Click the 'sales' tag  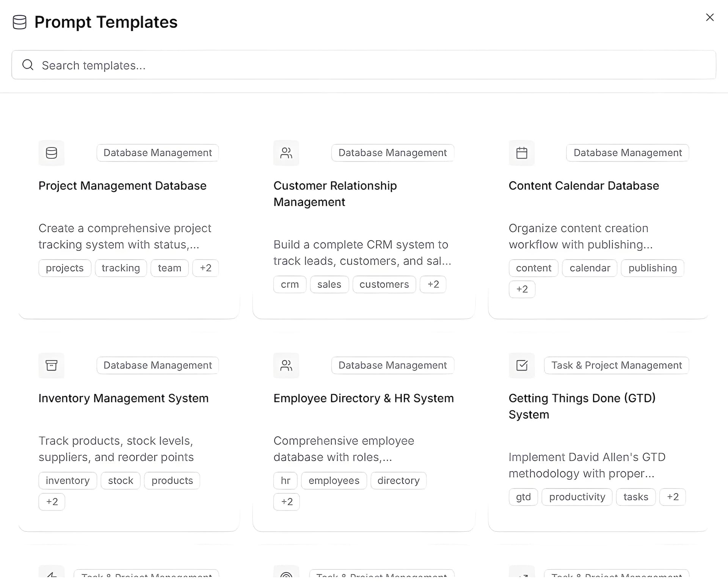pyautogui.click(x=329, y=284)
